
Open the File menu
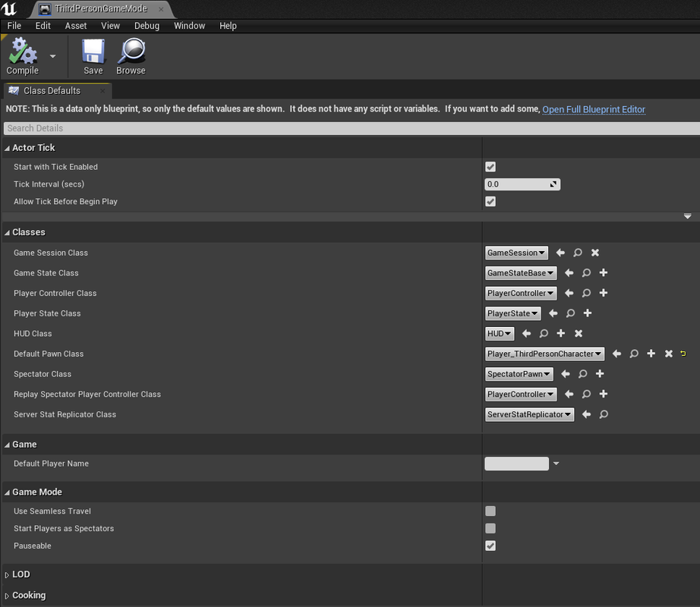click(x=14, y=26)
